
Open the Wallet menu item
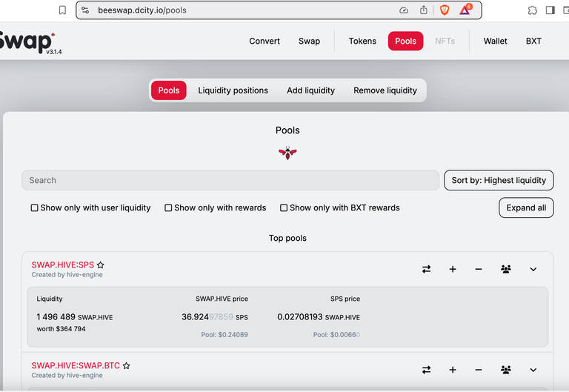[x=496, y=41]
